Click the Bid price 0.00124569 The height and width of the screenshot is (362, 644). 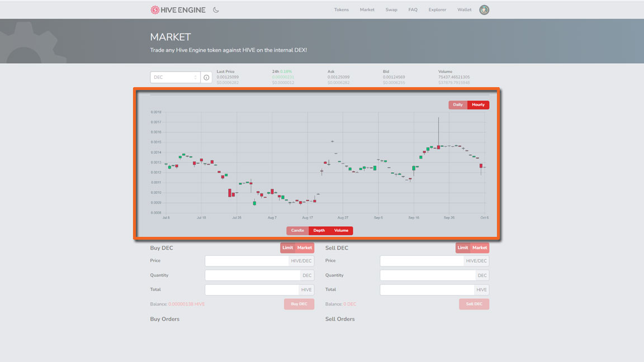pos(394,77)
